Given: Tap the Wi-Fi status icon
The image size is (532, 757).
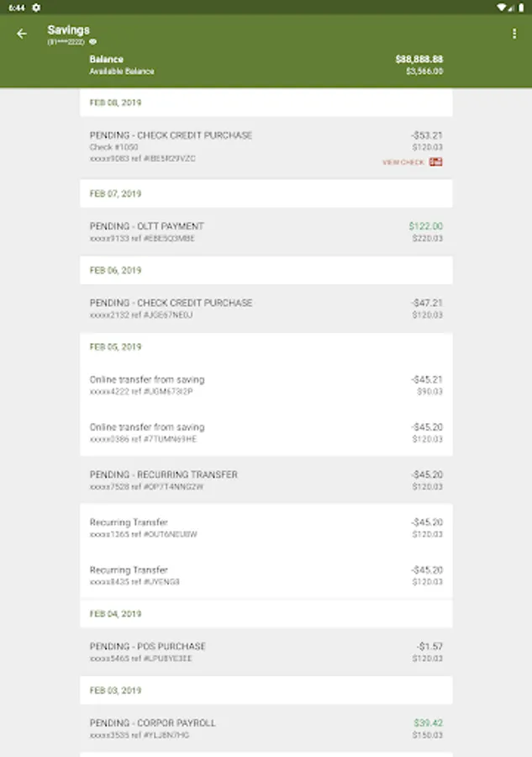Looking at the screenshot, I should click(501, 7).
